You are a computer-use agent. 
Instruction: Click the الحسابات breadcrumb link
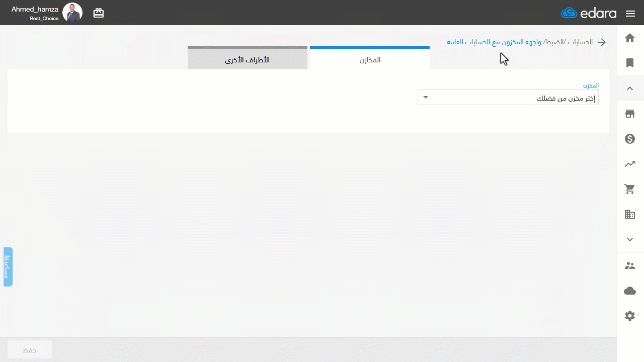pyautogui.click(x=580, y=42)
